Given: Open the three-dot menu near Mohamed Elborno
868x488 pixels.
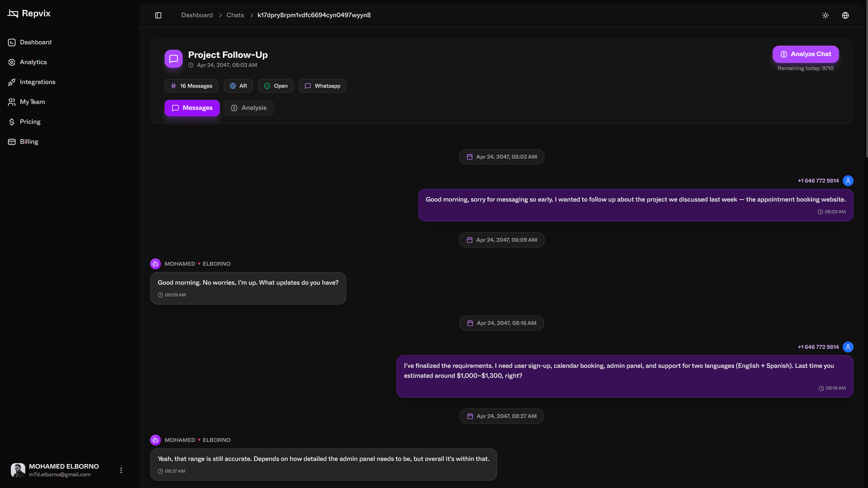Looking at the screenshot, I should (121, 470).
